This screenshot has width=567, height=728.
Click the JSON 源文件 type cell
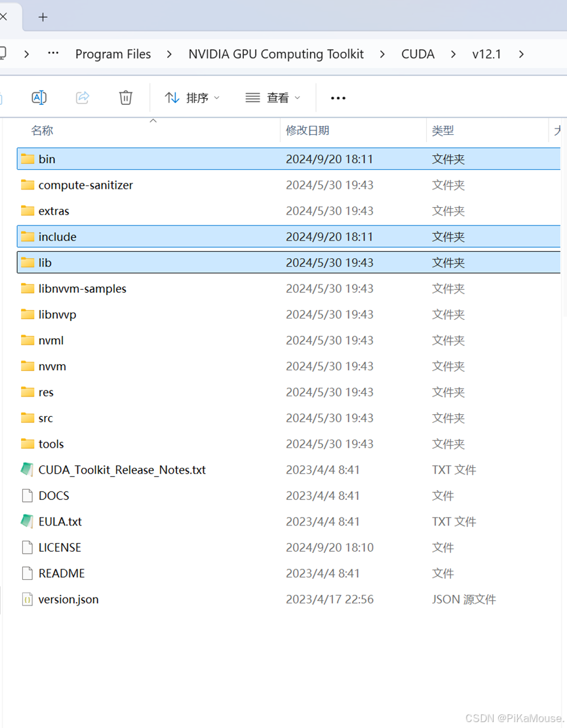click(x=464, y=600)
